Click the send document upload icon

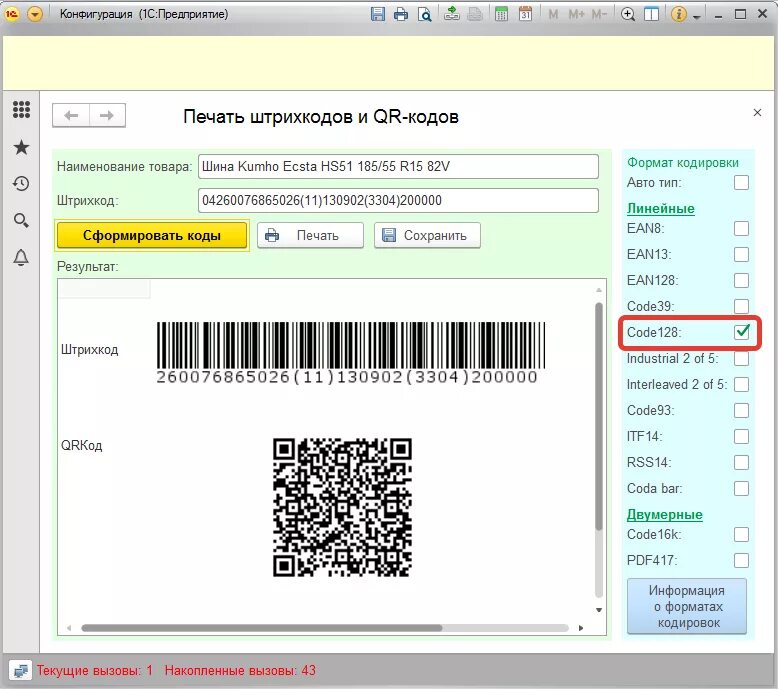pos(452,14)
